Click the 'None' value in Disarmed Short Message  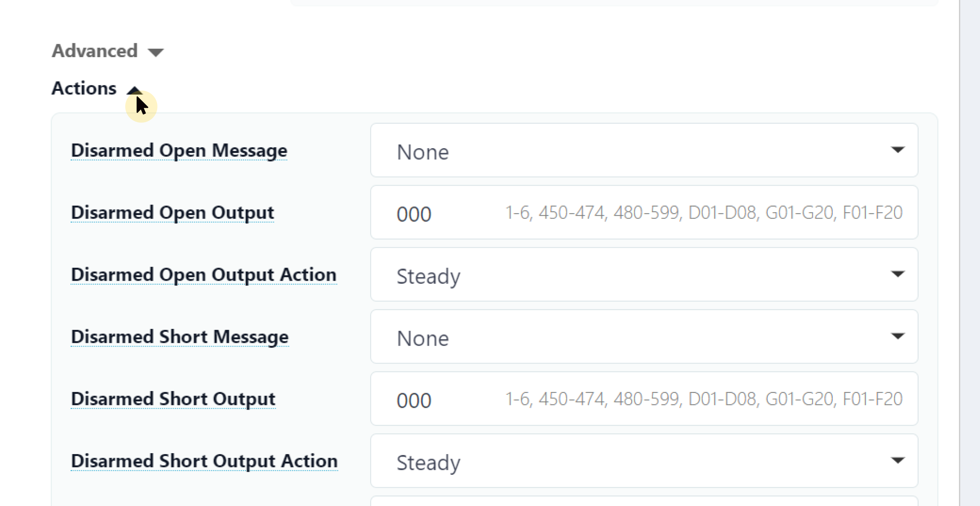[423, 338]
